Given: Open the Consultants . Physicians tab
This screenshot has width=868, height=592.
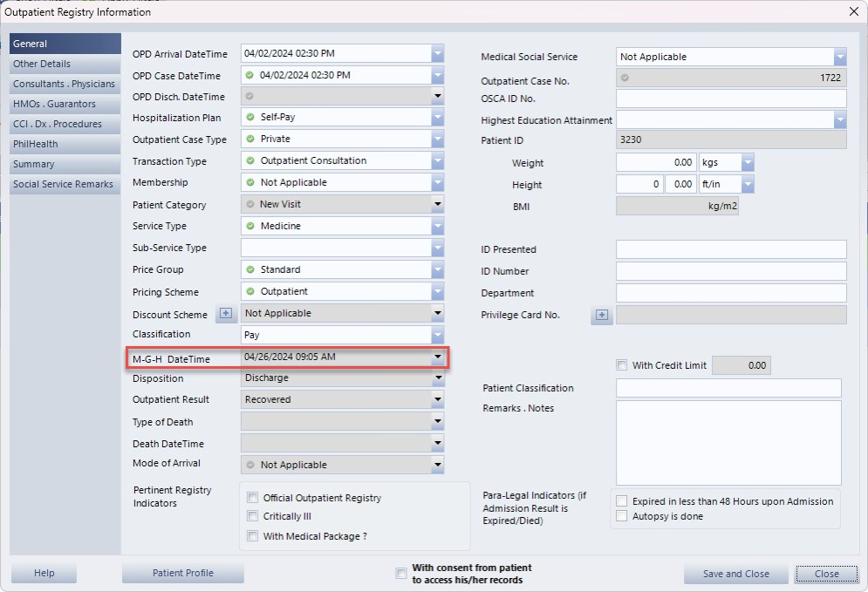Looking at the screenshot, I should (x=65, y=85).
